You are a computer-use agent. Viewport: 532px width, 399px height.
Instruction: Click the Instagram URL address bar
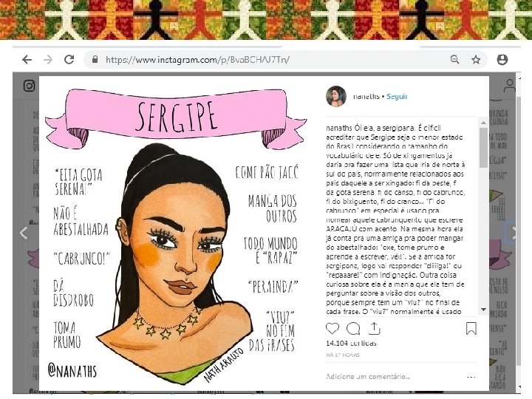click(x=268, y=60)
